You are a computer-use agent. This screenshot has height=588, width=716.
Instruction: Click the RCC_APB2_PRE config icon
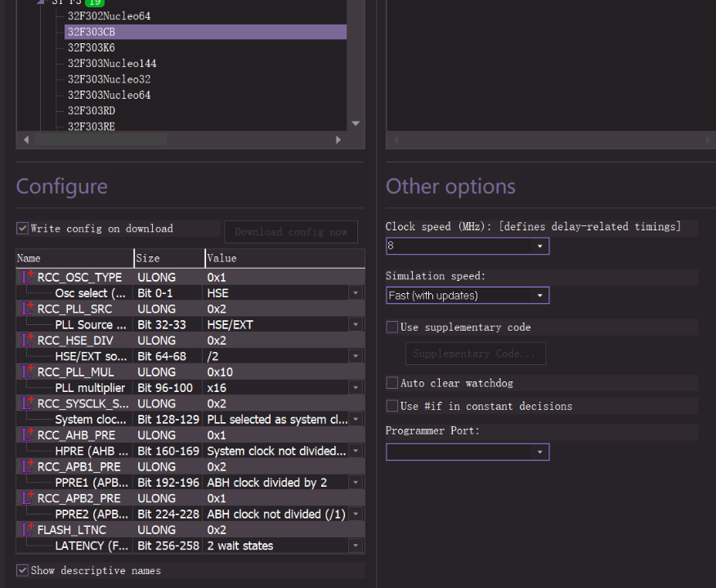tap(28, 498)
